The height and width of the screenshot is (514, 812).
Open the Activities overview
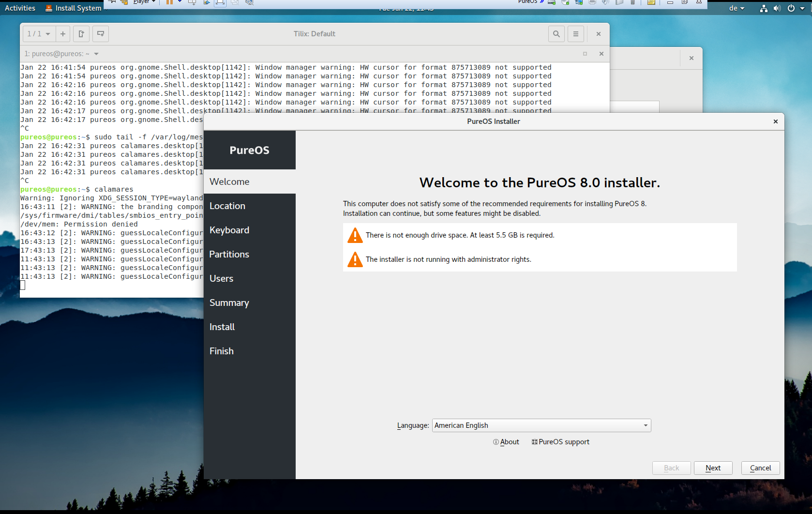[20, 8]
